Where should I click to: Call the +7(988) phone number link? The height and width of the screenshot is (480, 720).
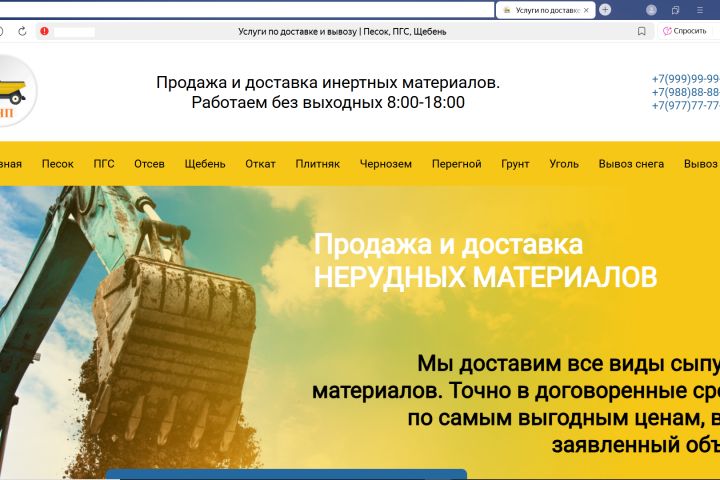pos(686,92)
